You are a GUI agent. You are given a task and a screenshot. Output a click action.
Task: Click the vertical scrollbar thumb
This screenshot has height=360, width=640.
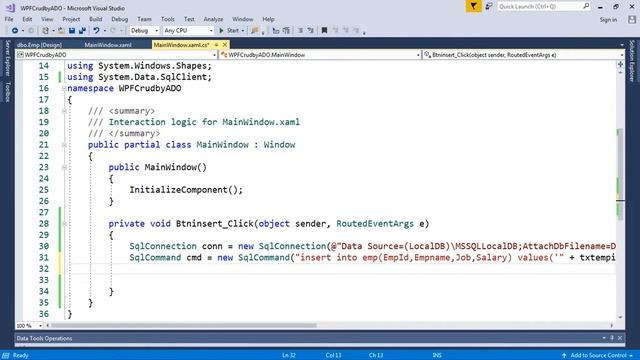[620, 174]
